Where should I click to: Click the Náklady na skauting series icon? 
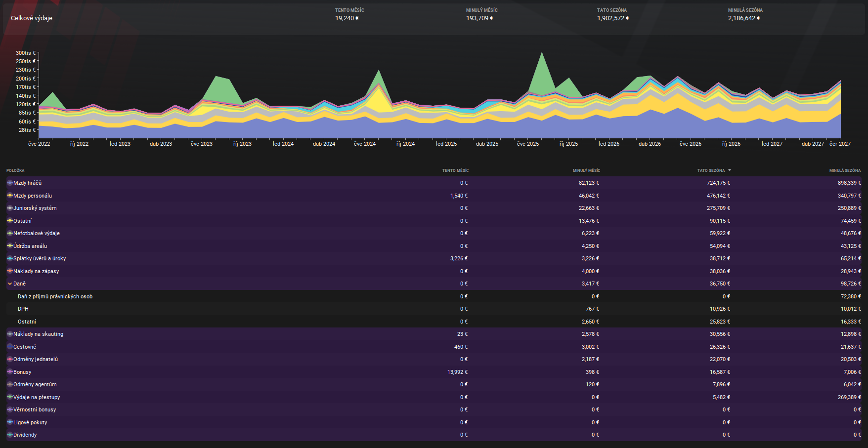(10, 334)
